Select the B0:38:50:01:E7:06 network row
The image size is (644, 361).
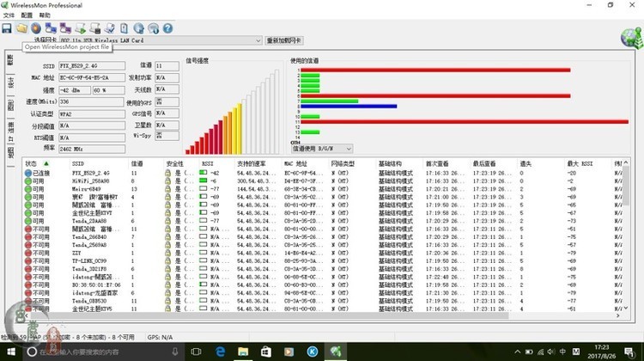click(323, 285)
